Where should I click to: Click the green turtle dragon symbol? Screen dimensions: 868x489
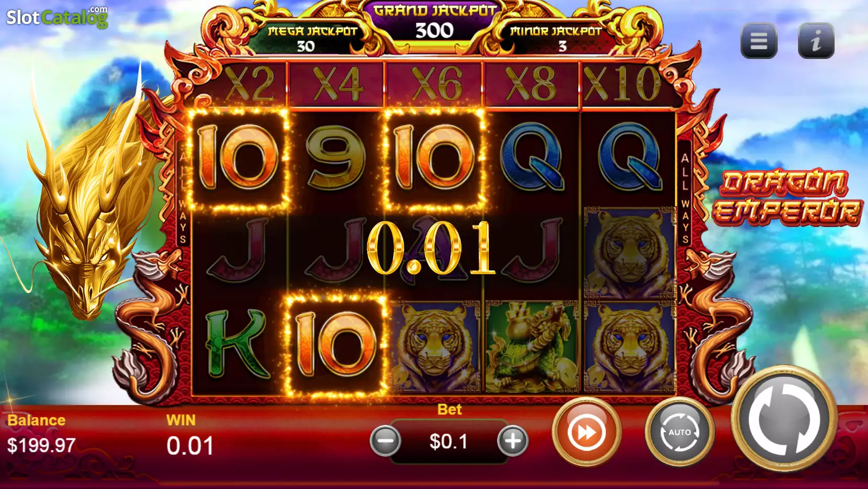click(x=531, y=347)
